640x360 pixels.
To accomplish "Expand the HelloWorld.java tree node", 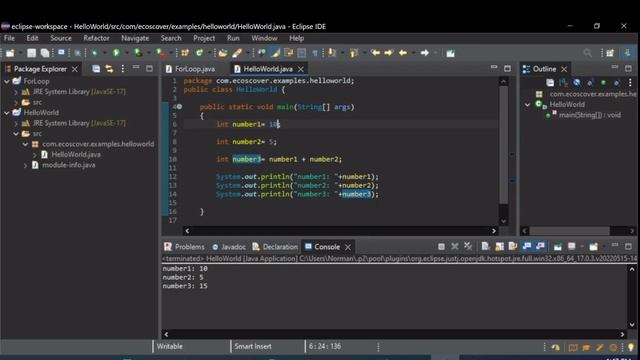I will (x=35, y=155).
